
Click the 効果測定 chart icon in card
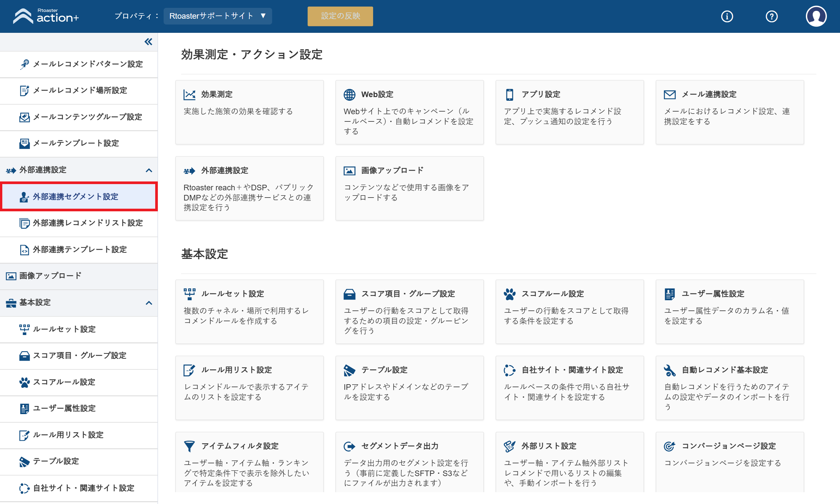point(189,94)
